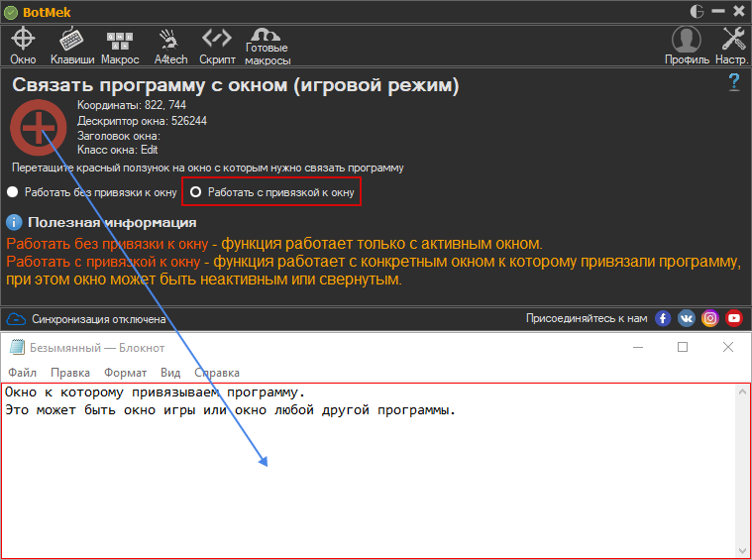
Task: Open Готовые макросы ready macros
Action: pyautogui.click(x=268, y=46)
